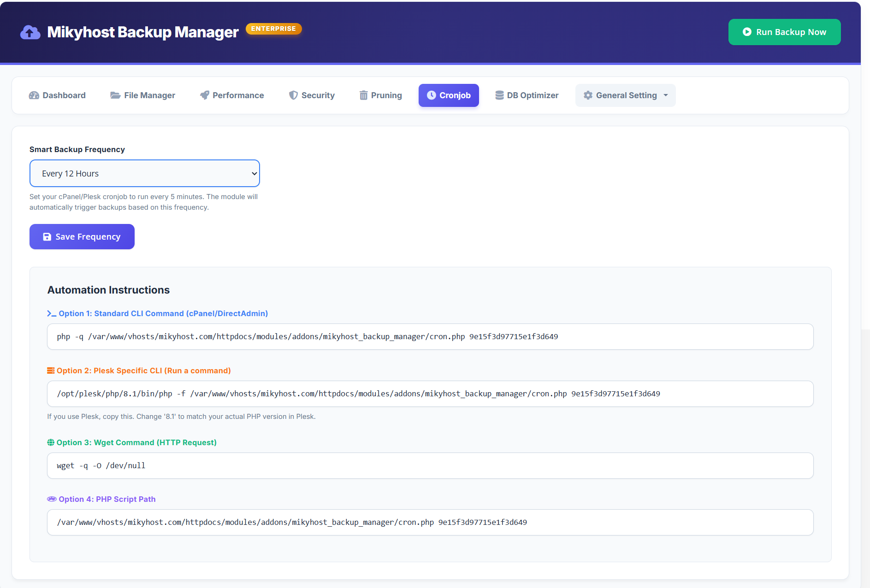Click the File Manager folder icon
This screenshot has height=588, width=870.
(115, 95)
